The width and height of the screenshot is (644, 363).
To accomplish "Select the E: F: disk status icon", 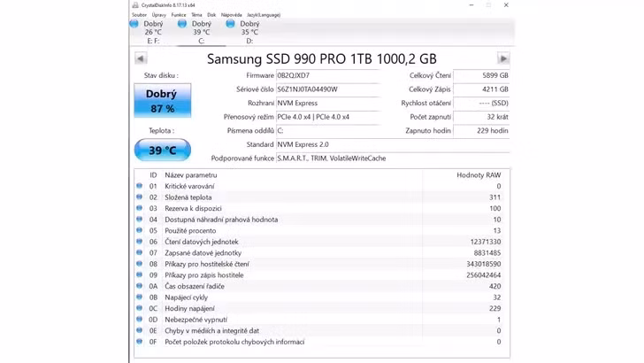I will tap(134, 24).
